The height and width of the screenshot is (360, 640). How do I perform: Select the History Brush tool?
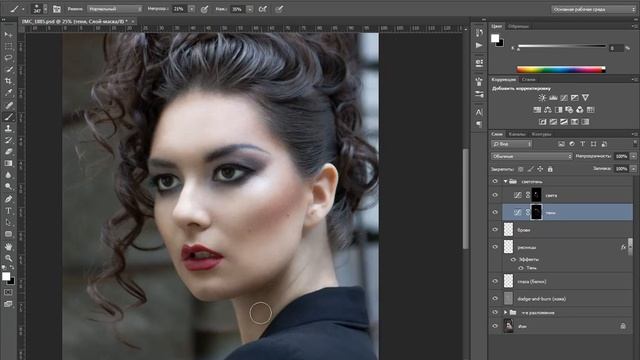8,140
